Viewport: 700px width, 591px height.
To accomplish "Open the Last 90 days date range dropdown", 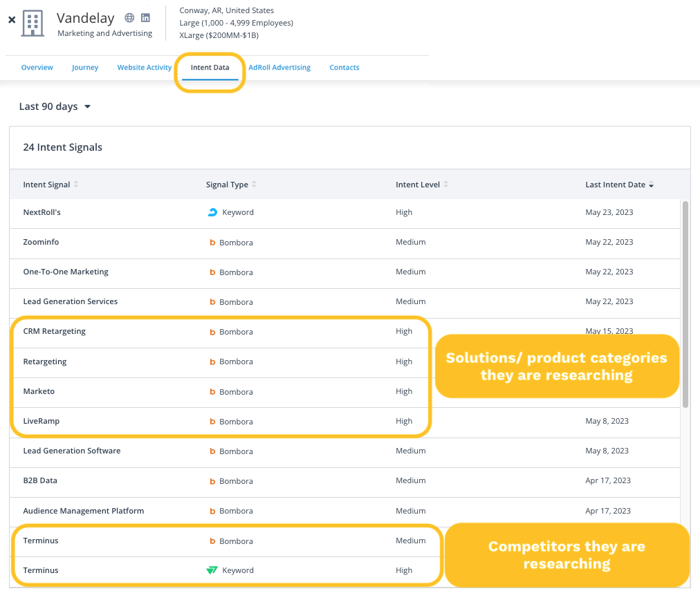I will tap(55, 106).
